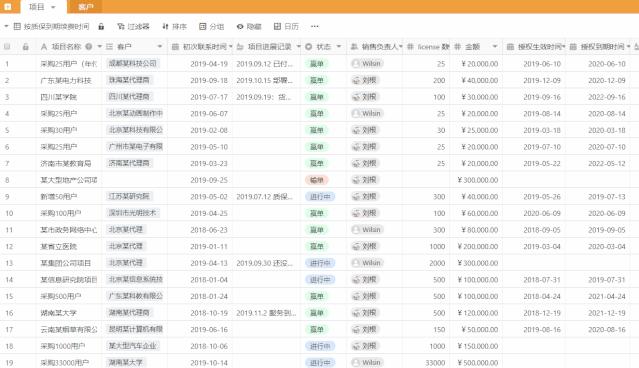Open the three-dot more options menu

[x=315, y=26]
